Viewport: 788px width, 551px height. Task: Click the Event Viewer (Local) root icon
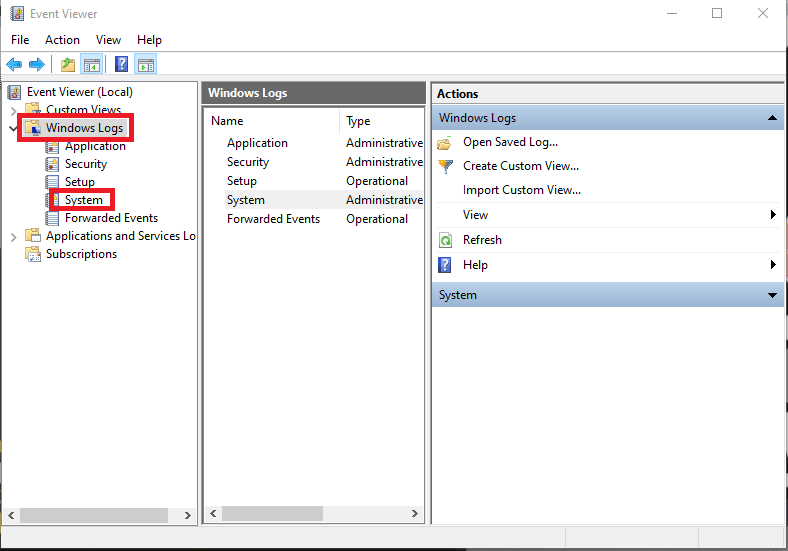15,92
